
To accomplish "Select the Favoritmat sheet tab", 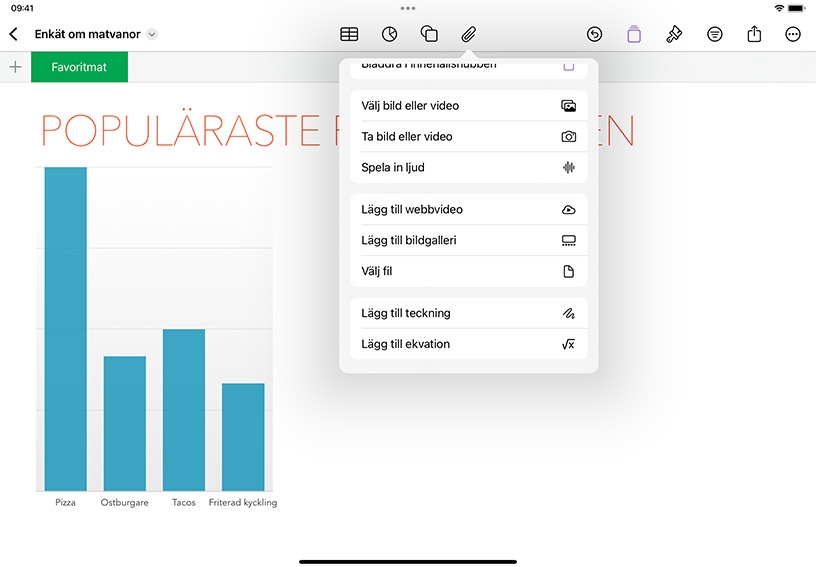I will (x=79, y=67).
